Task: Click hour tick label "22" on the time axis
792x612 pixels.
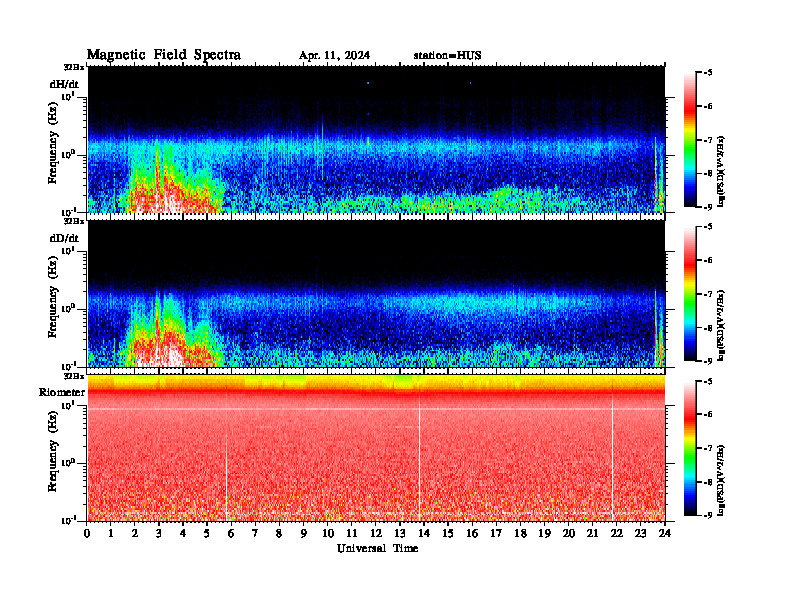Action: (616, 533)
